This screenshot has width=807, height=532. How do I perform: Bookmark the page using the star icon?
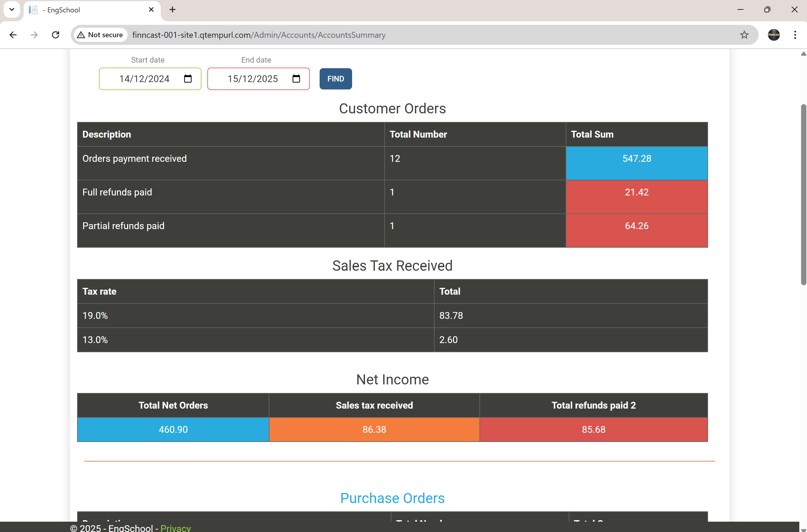[744, 35]
